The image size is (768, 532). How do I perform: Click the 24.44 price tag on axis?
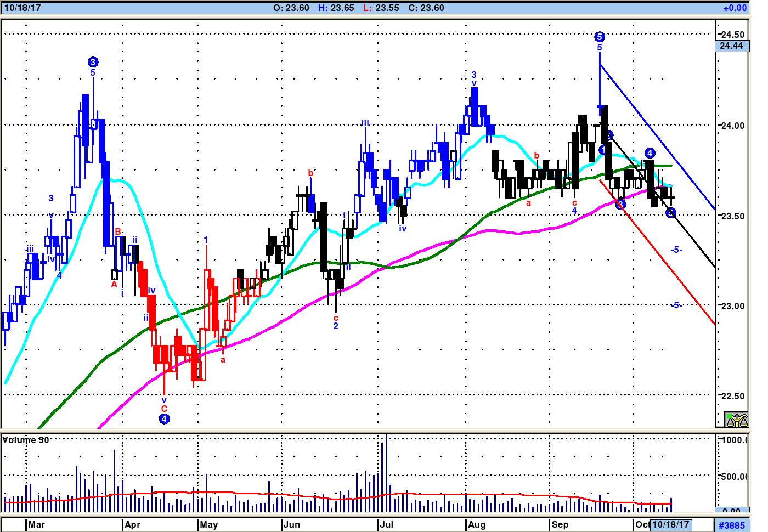click(732, 46)
